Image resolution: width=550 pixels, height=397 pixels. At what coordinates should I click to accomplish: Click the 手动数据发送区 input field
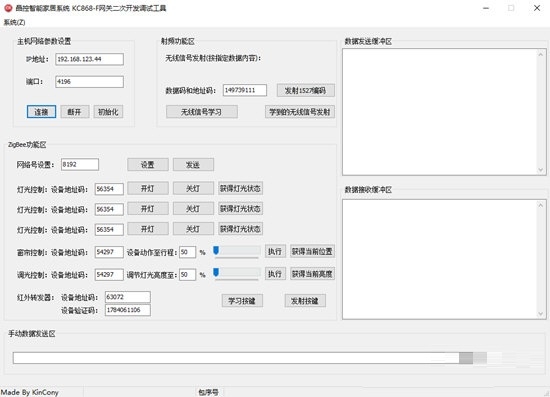coord(236,358)
